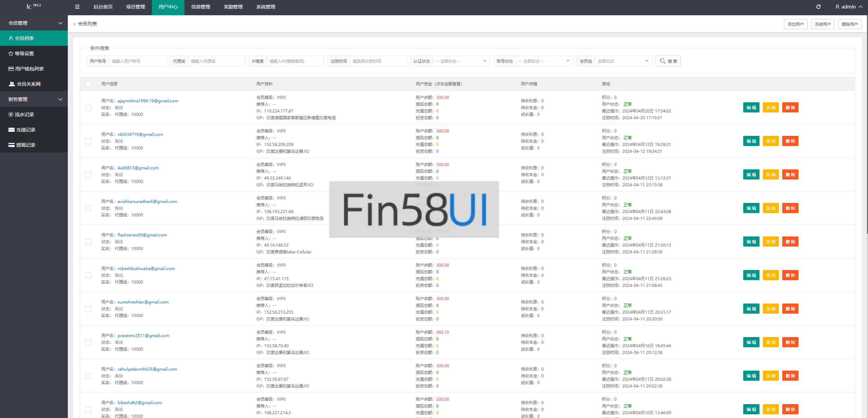Click 冻结 for Avk6813@gmail.com row
The image size is (868, 418).
coord(771,175)
